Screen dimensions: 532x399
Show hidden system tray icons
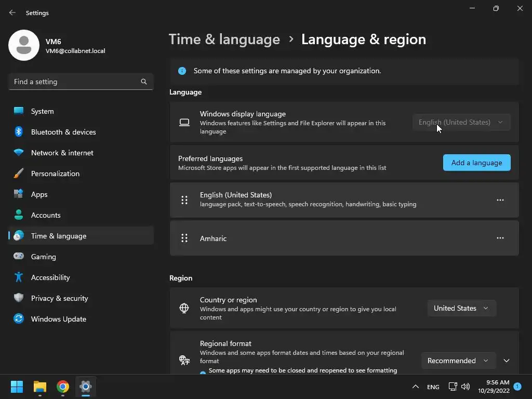click(415, 387)
